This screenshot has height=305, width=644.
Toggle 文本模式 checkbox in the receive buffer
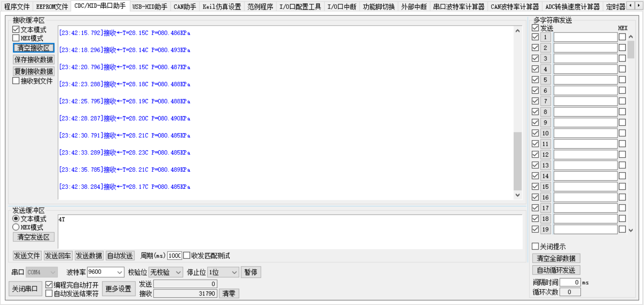[29, 30]
